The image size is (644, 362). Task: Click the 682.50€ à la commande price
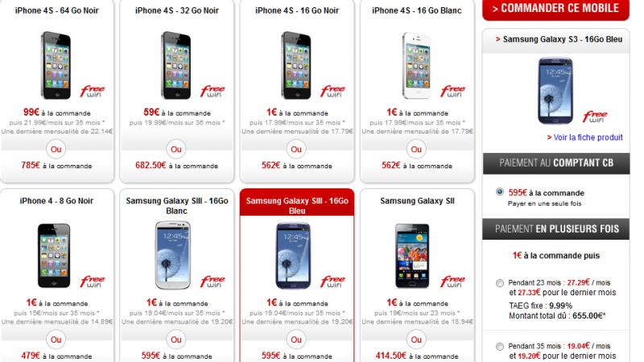point(176,166)
